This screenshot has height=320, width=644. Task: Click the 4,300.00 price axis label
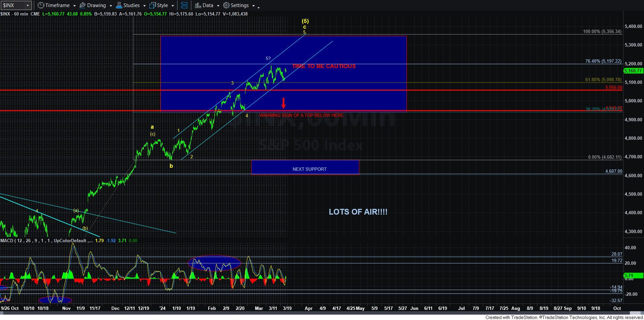[x=634, y=231]
